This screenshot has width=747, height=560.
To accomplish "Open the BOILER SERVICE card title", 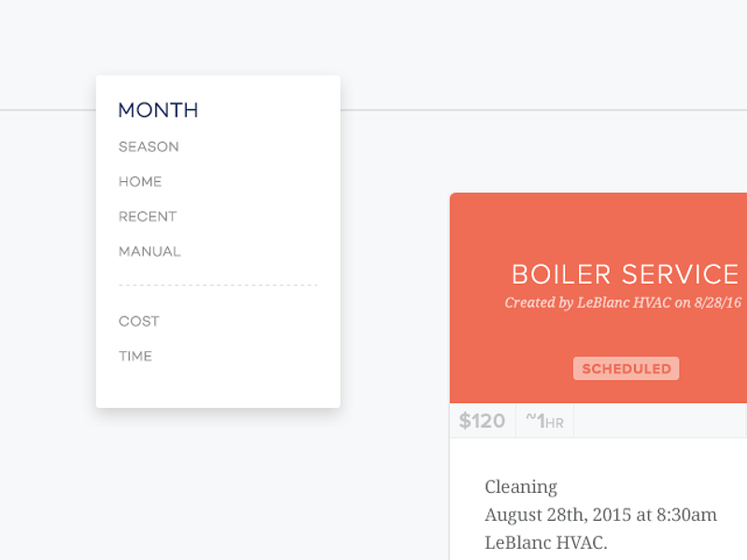I will tap(625, 274).
